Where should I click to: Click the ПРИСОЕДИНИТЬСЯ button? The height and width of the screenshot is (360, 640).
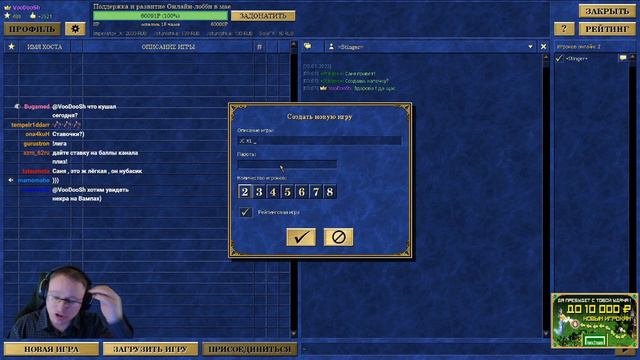click(249, 349)
